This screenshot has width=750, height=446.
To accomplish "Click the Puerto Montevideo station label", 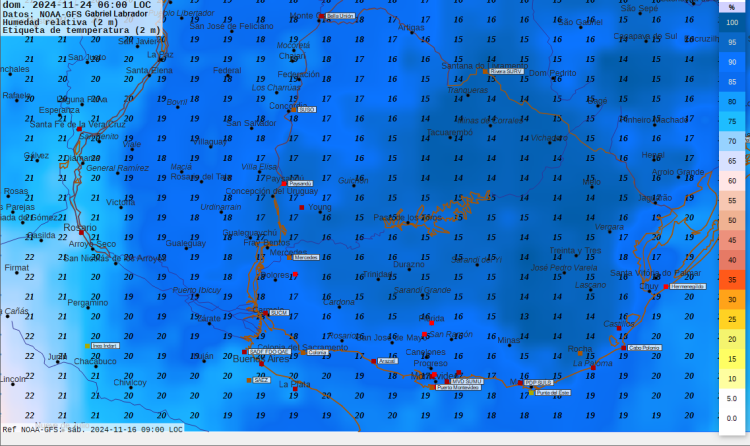I will click(458, 387).
